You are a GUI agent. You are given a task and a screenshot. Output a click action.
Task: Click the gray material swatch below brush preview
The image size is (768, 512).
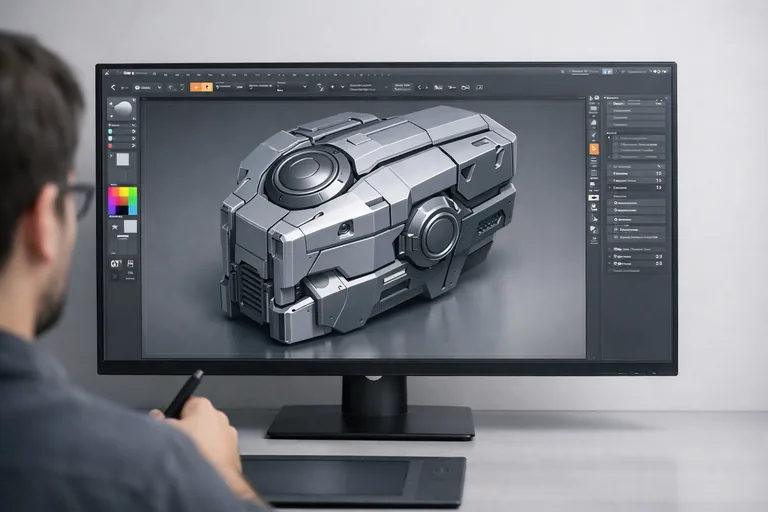click(x=122, y=159)
